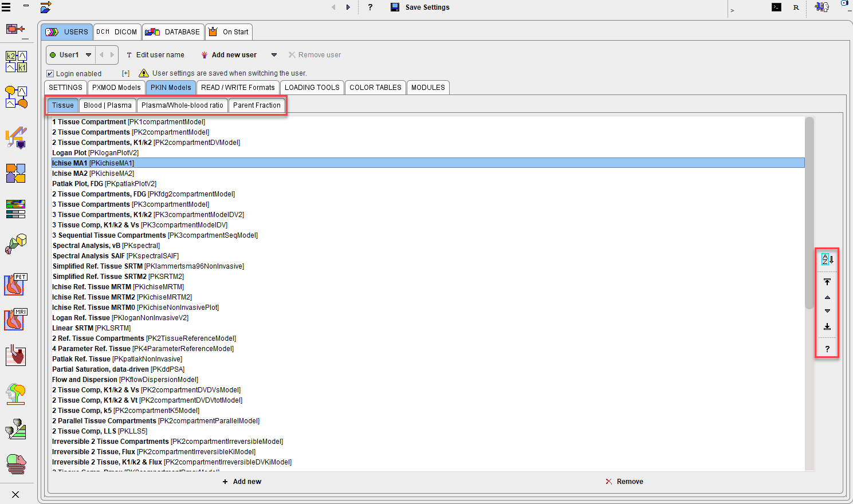Select the Tissue sub-tab

[63, 105]
